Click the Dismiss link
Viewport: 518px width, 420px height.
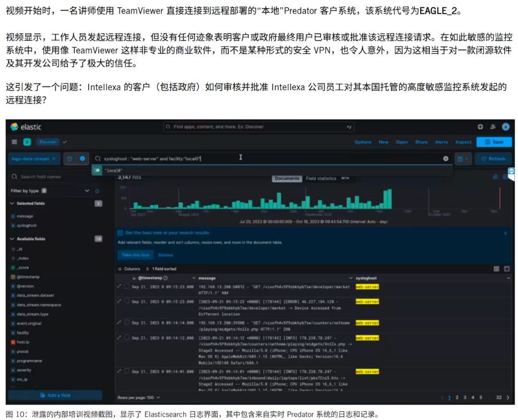click(x=165, y=255)
